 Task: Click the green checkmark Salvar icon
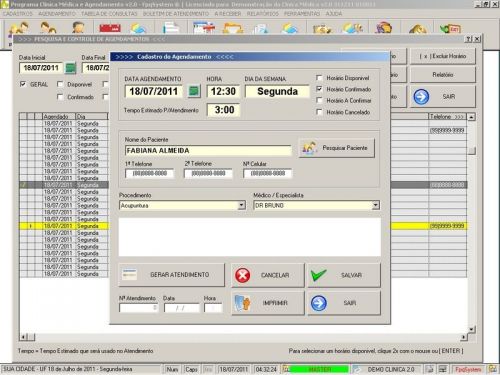point(318,275)
